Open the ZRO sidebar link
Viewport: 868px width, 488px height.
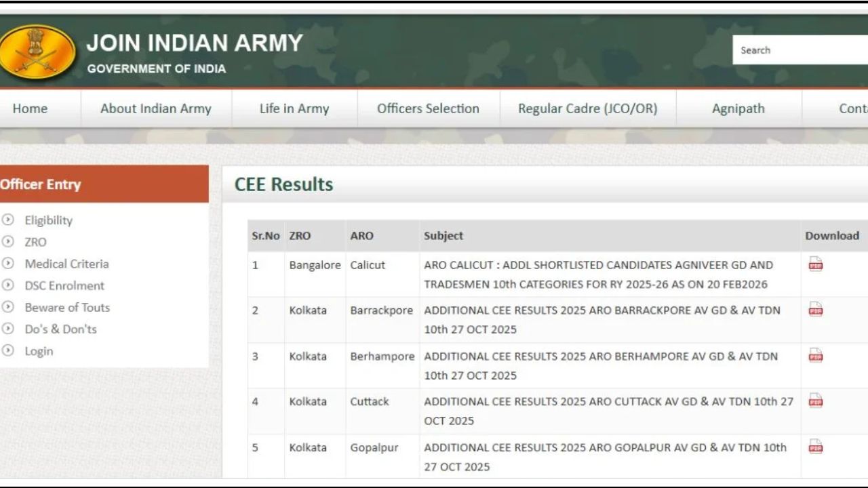(x=36, y=242)
